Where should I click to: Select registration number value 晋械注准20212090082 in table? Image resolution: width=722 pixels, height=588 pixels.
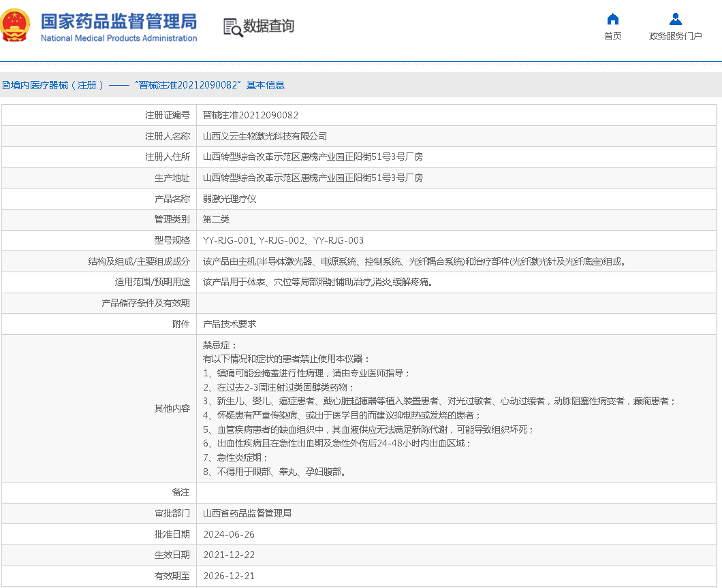pyautogui.click(x=250, y=115)
